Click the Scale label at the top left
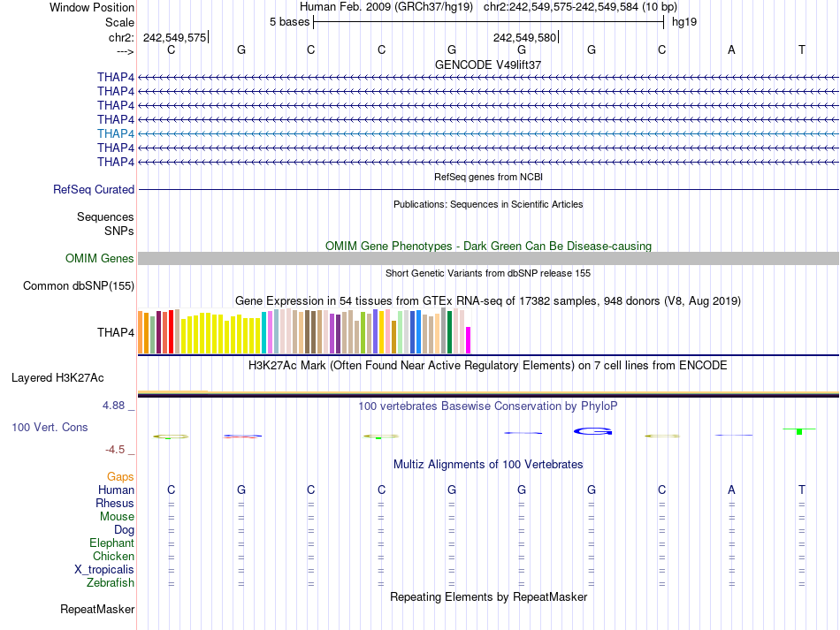The width and height of the screenshot is (840, 630). pyautogui.click(x=119, y=22)
